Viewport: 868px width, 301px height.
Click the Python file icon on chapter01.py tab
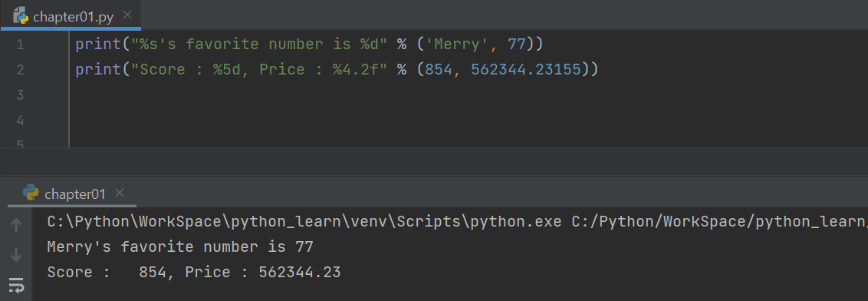[21, 15]
